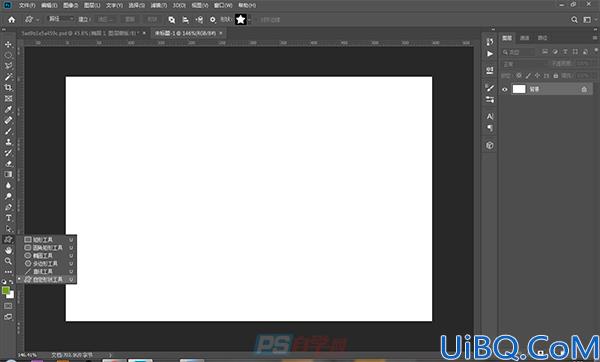
Task: Click the search icon in top right
Action: [574, 20]
